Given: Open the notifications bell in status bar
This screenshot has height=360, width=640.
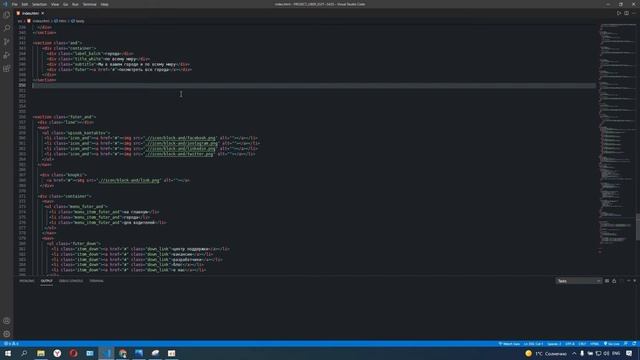Looking at the screenshot, I should point(634,344).
